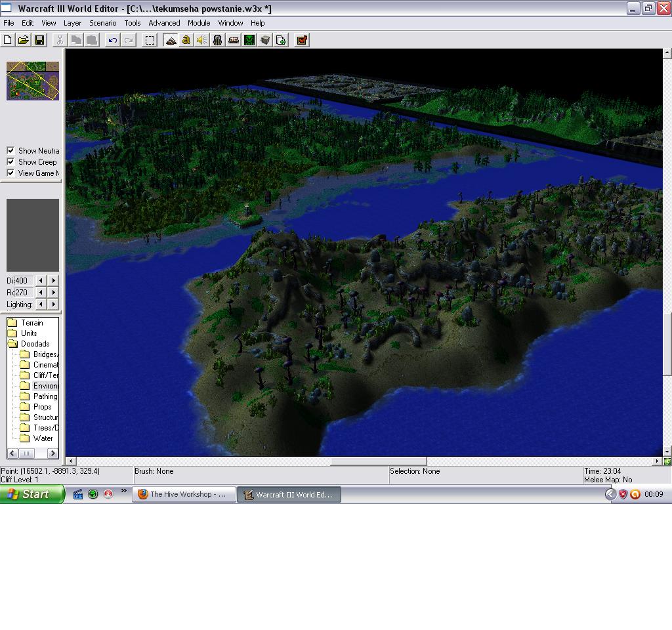Image resolution: width=672 pixels, height=630 pixels.
Task: Click the minimap thumbnail
Action: [x=33, y=81]
